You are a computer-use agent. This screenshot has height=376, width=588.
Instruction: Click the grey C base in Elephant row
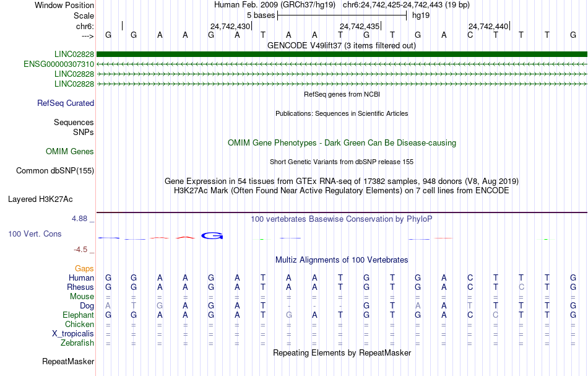click(x=495, y=315)
